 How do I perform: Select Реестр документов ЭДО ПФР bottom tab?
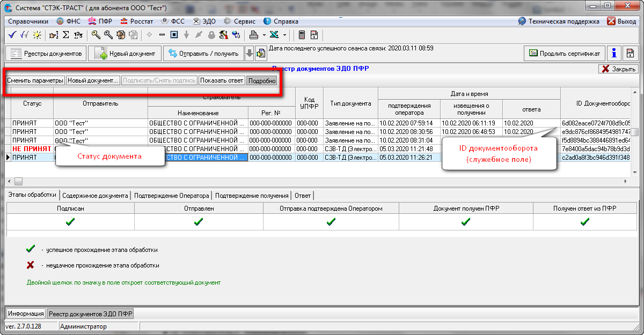(x=90, y=314)
